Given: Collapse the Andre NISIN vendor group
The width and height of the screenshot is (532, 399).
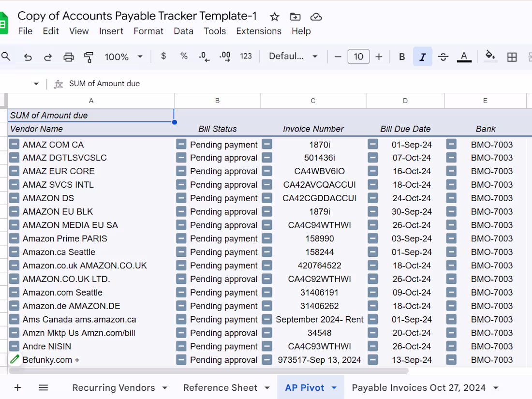Looking at the screenshot, I should pos(14,346).
